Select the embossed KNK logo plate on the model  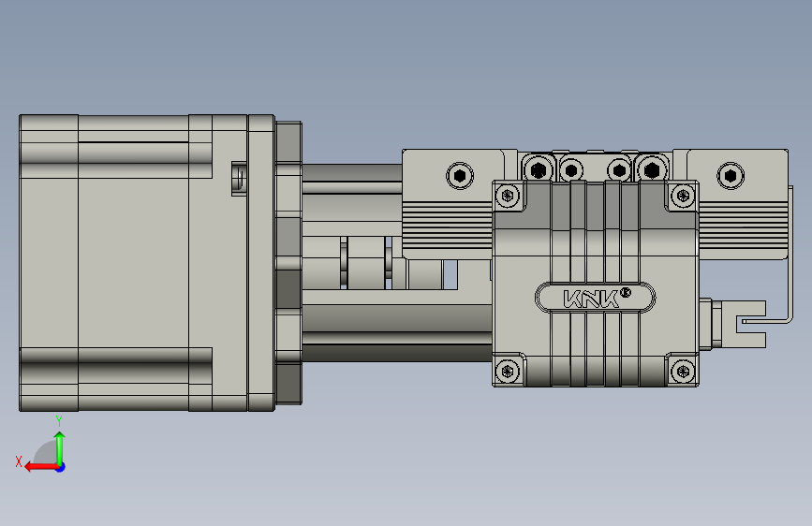595,298
